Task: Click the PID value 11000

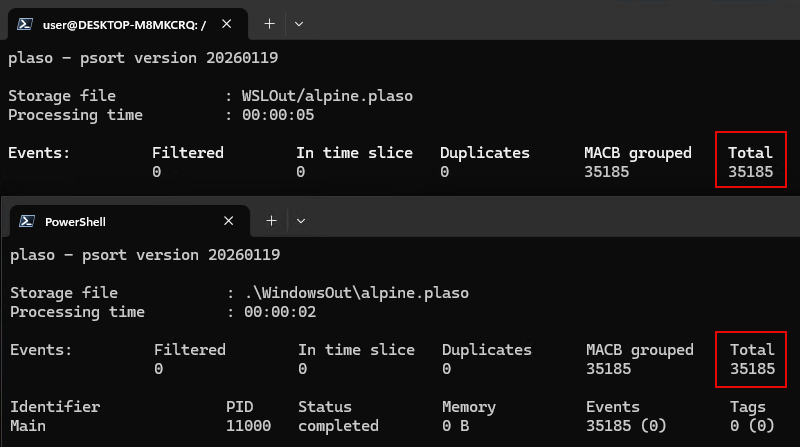Action: (x=246, y=426)
